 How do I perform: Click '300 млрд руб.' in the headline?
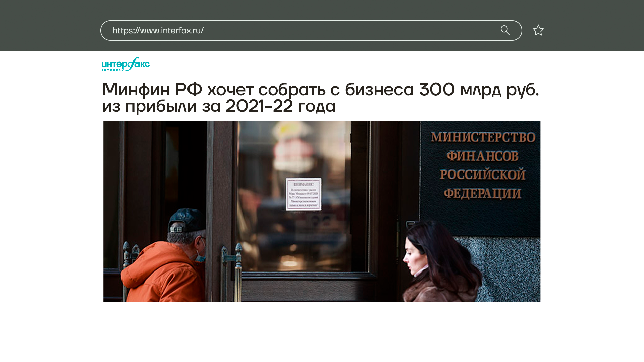pyautogui.click(x=479, y=89)
